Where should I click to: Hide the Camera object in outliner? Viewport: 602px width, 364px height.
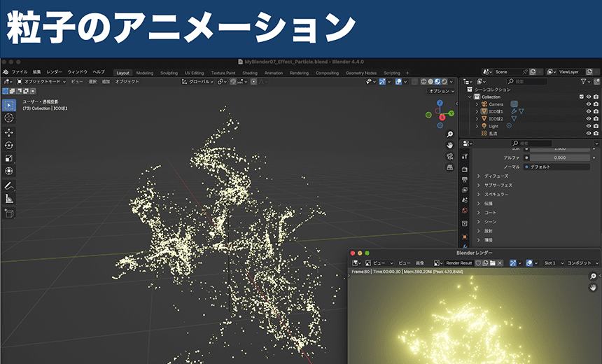tap(588, 104)
